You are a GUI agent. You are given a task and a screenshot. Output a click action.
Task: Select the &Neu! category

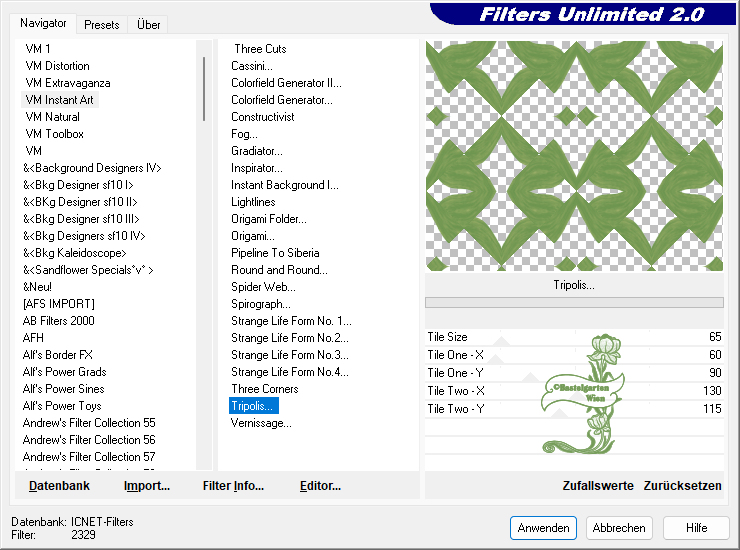37,287
